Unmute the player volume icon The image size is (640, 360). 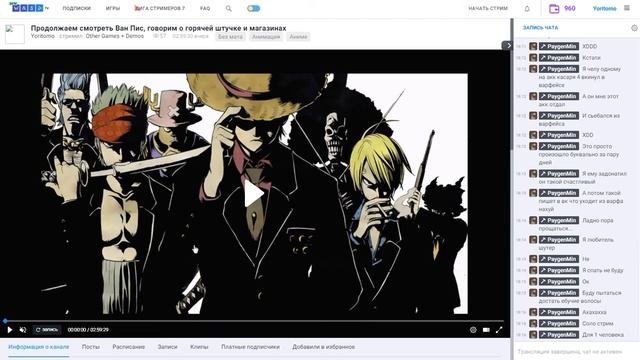23,330
